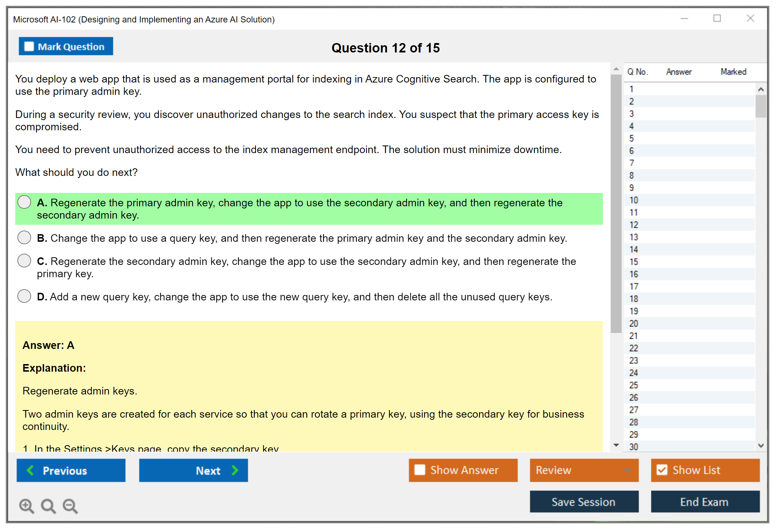Screen dimensions: 778x532
Task: Click the Answer column header
Action: [678, 72]
